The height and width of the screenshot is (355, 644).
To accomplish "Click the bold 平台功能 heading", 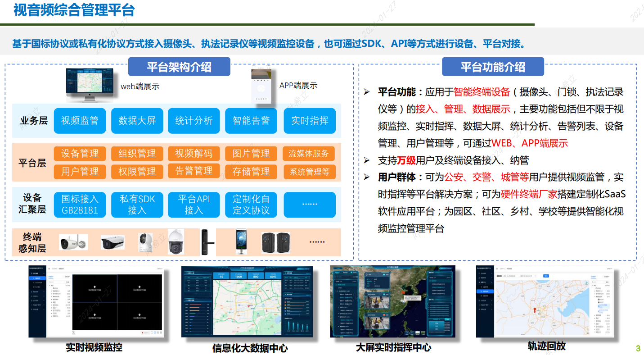I will tap(396, 92).
